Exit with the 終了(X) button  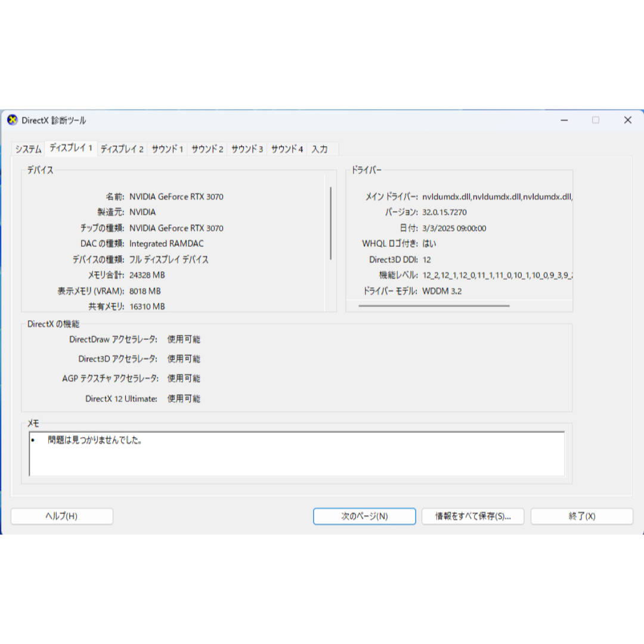point(581,516)
